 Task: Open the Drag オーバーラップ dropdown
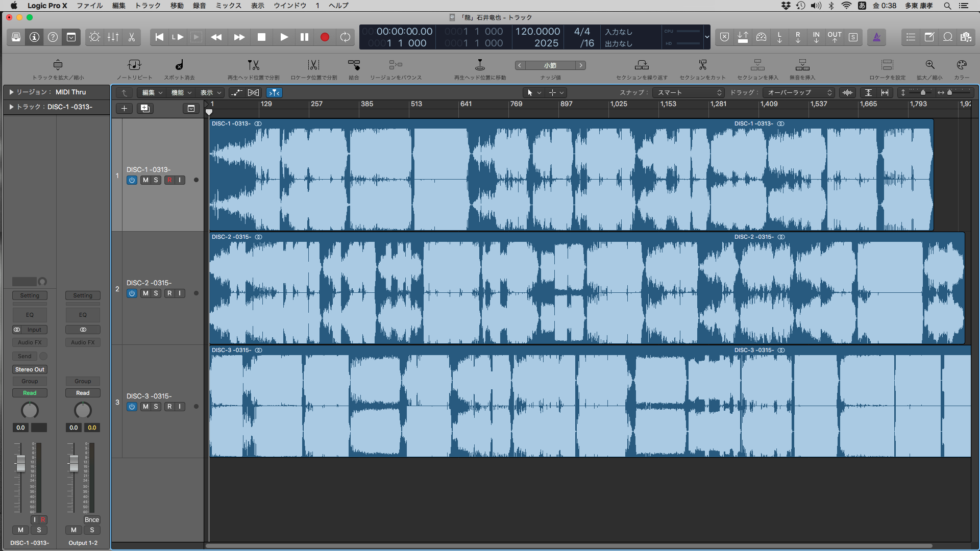pos(799,92)
